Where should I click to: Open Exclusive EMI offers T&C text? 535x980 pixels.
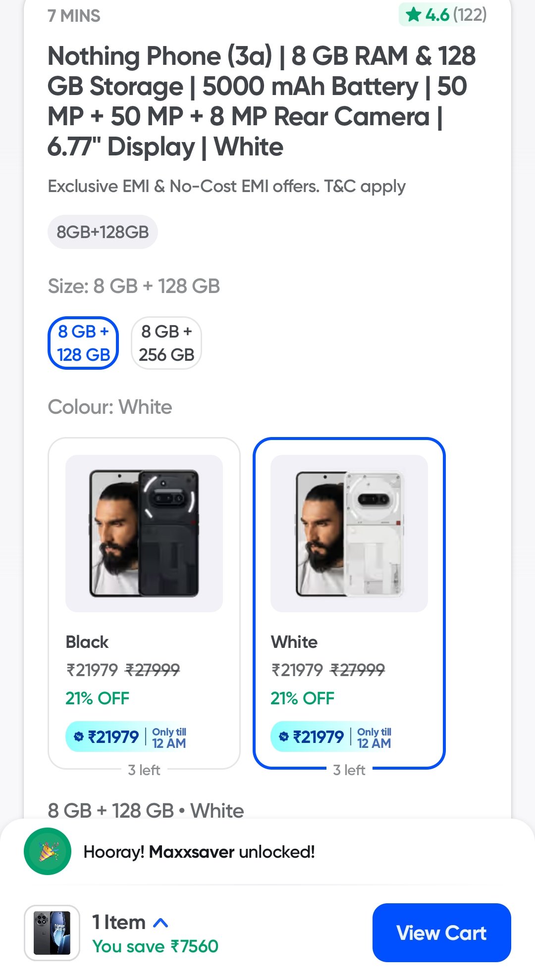(226, 187)
